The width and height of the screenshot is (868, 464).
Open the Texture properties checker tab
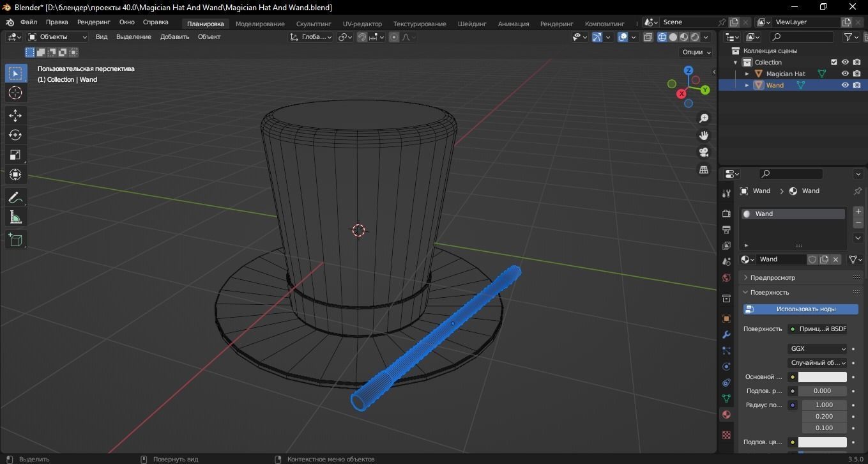point(726,435)
